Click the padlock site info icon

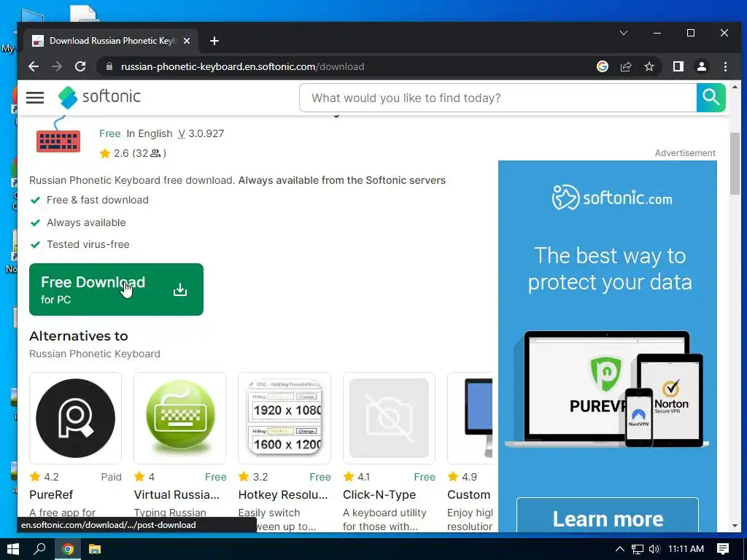coord(109,66)
